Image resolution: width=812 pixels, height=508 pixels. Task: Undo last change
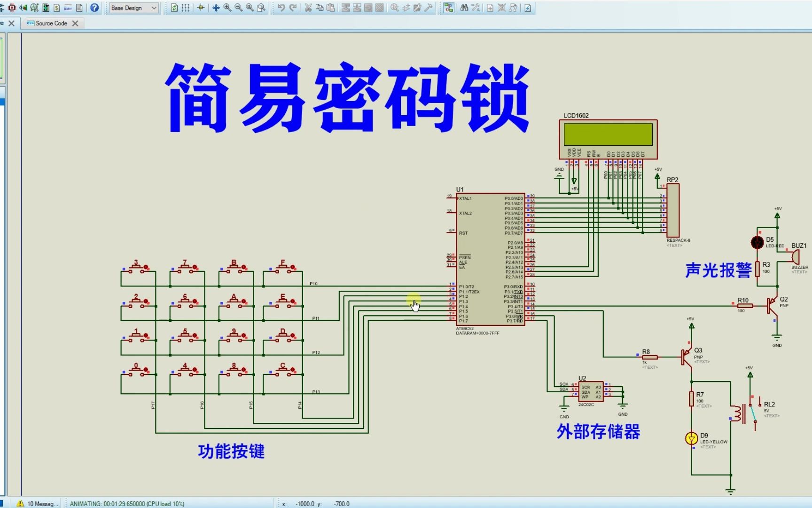point(281,8)
